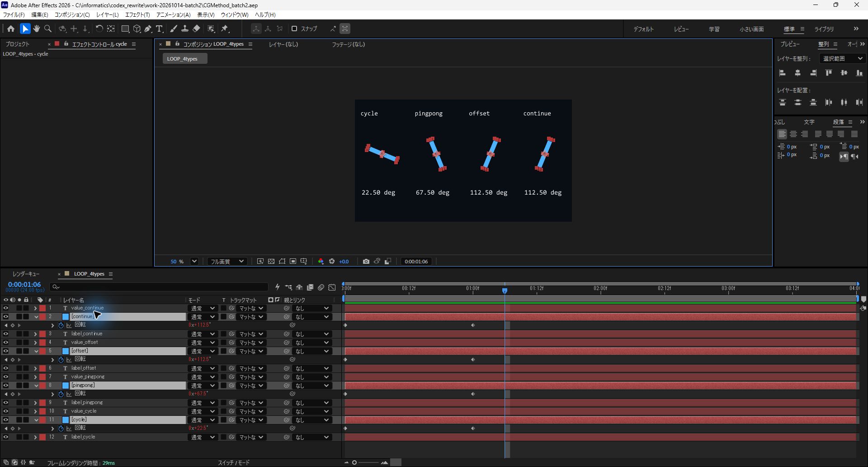Select the Brush tool

click(x=174, y=29)
